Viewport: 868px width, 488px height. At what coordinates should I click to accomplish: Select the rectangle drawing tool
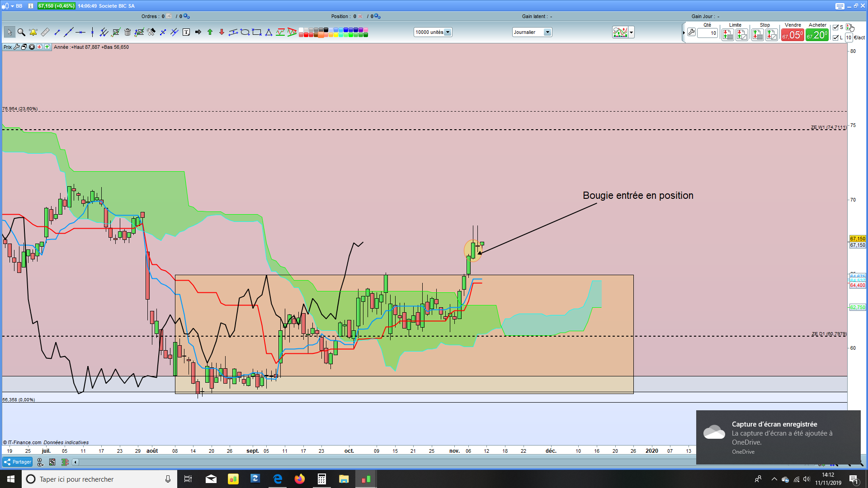(257, 32)
